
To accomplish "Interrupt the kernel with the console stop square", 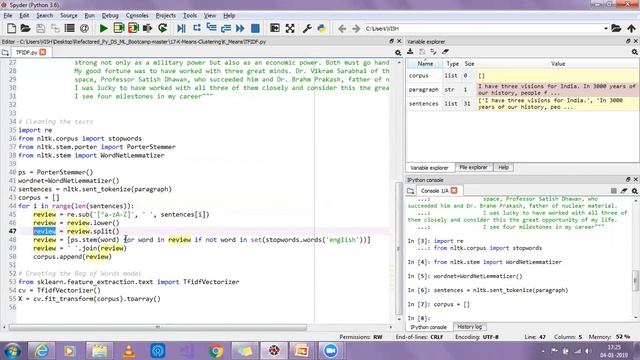I will (613, 191).
